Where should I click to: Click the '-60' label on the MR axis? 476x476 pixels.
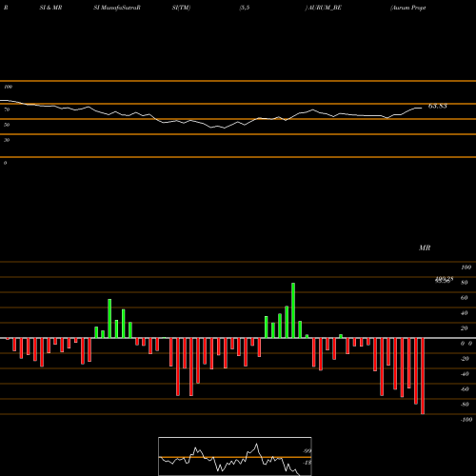pyautogui.click(x=465, y=389)
